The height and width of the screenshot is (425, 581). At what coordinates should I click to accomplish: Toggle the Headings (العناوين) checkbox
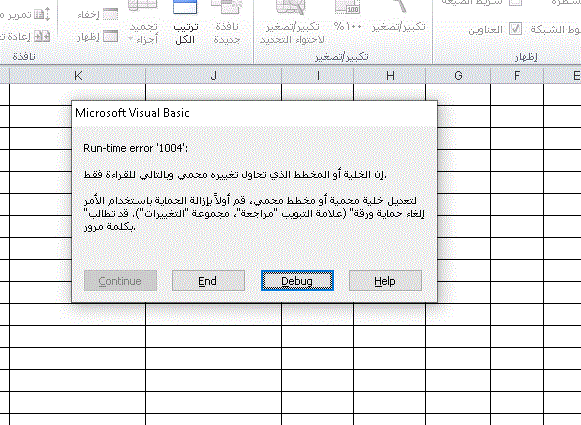pyautogui.click(x=515, y=29)
